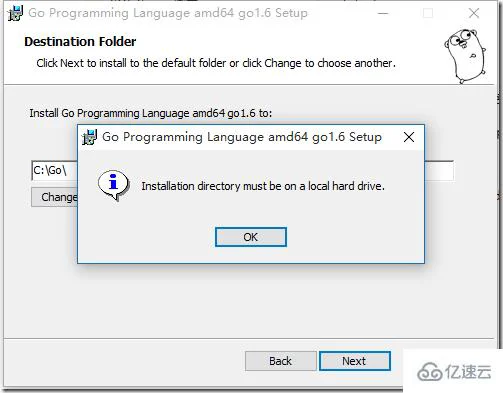The image size is (503, 393).
Task: Click the main window title text
Action: pyautogui.click(x=168, y=13)
